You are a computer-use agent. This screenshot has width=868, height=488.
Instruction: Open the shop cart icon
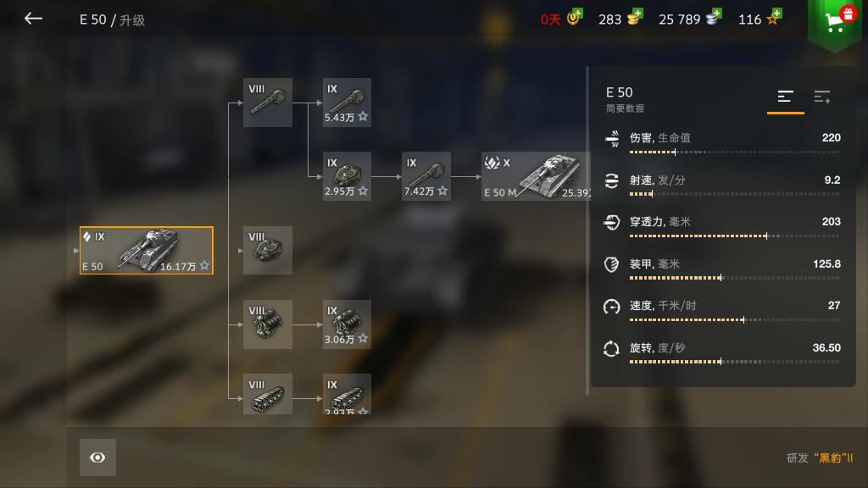835,21
